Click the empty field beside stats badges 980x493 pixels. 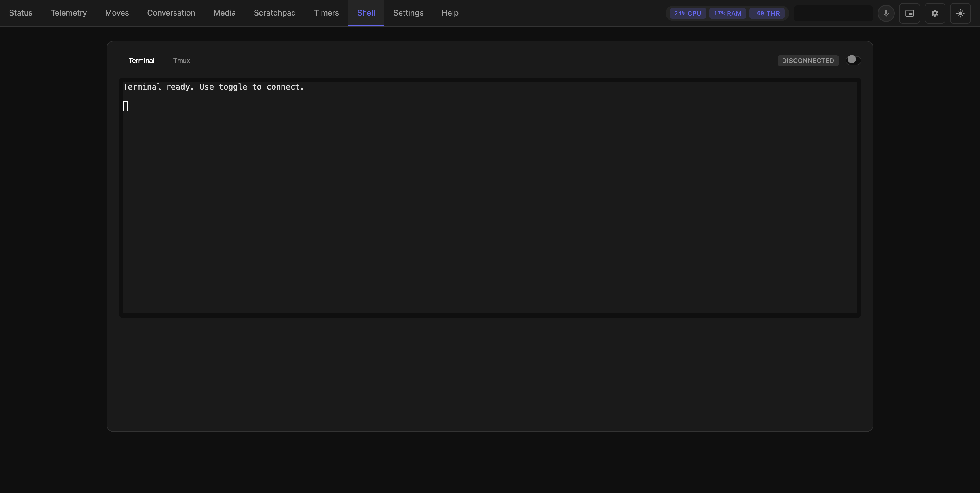(x=833, y=13)
